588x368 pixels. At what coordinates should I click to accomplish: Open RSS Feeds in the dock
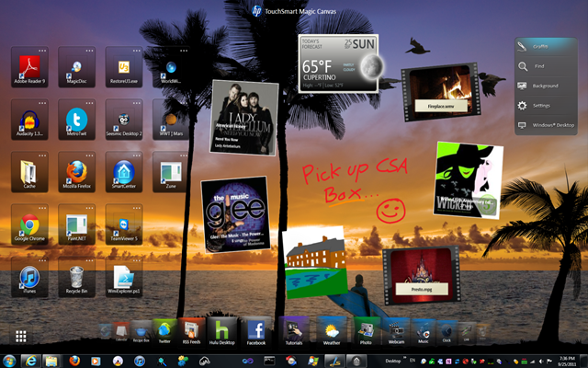[192, 331]
